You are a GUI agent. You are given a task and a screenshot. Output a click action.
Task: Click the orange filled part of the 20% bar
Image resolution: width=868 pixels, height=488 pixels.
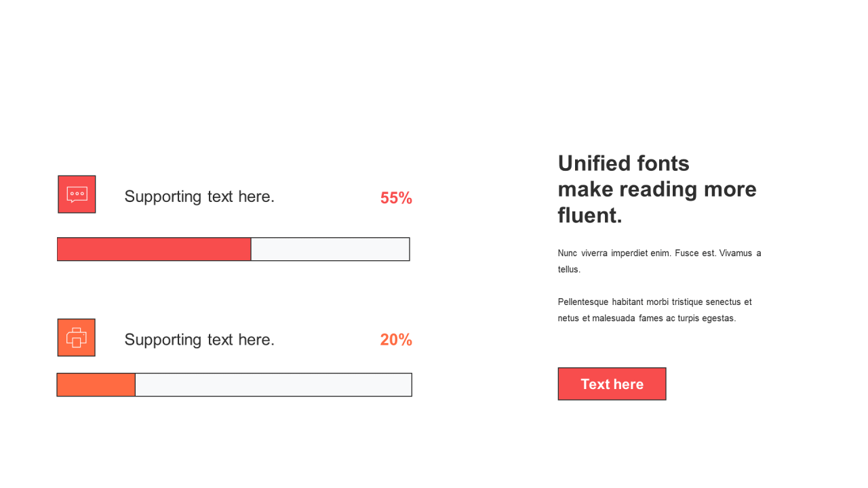coord(96,385)
